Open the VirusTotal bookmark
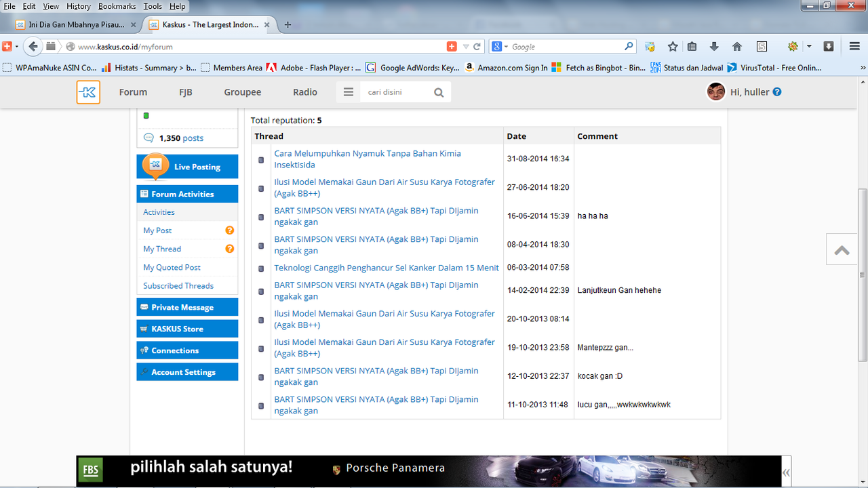 click(774, 68)
